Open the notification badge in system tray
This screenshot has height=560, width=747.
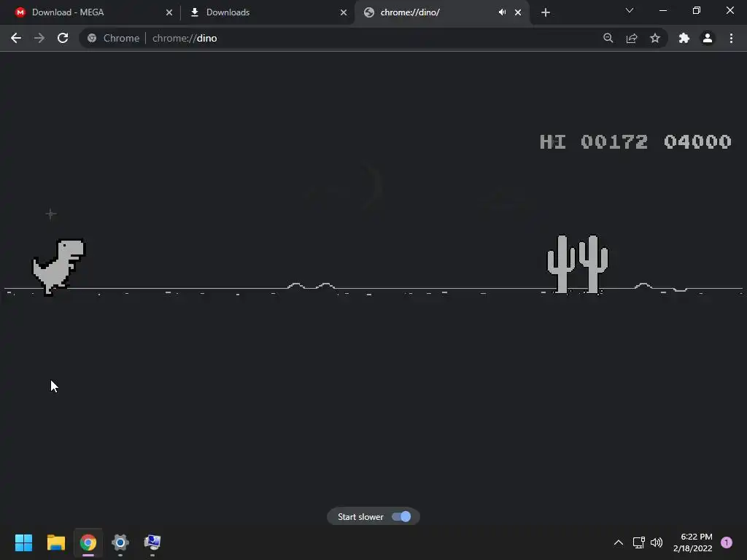727,542
